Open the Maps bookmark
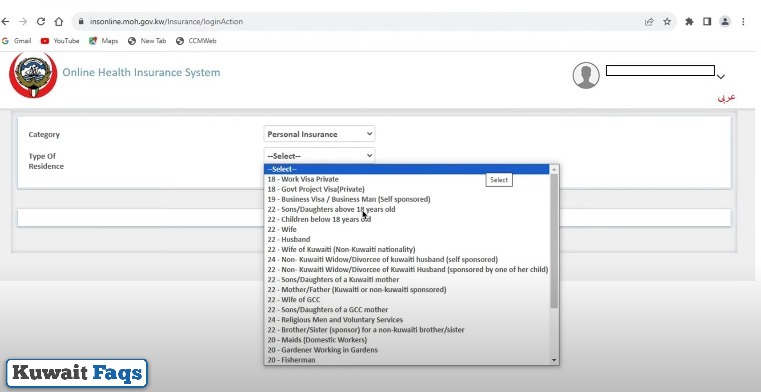The height and width of the screenshot is (392, 761). coord(103,41)
